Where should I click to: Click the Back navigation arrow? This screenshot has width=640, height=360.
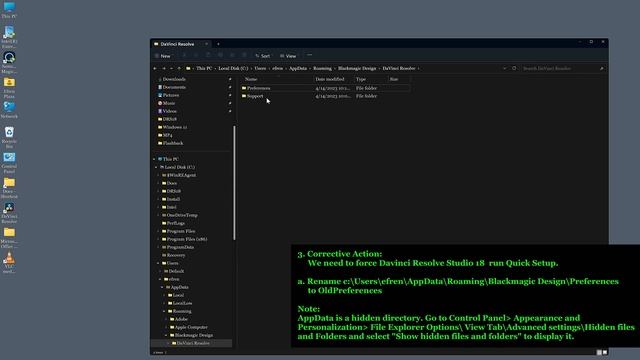coord(155,69)
